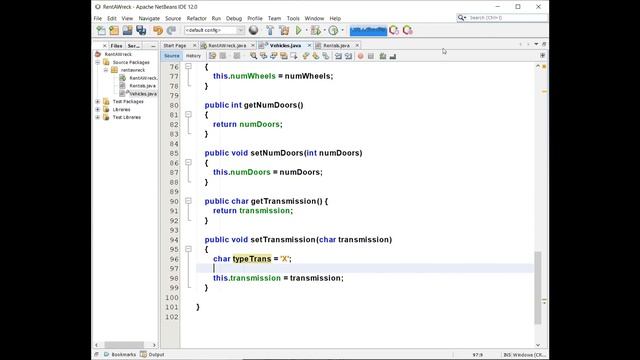The image size is (640, 360).
Task: Start macro recording with red circle
Action: tap(360, 56)
